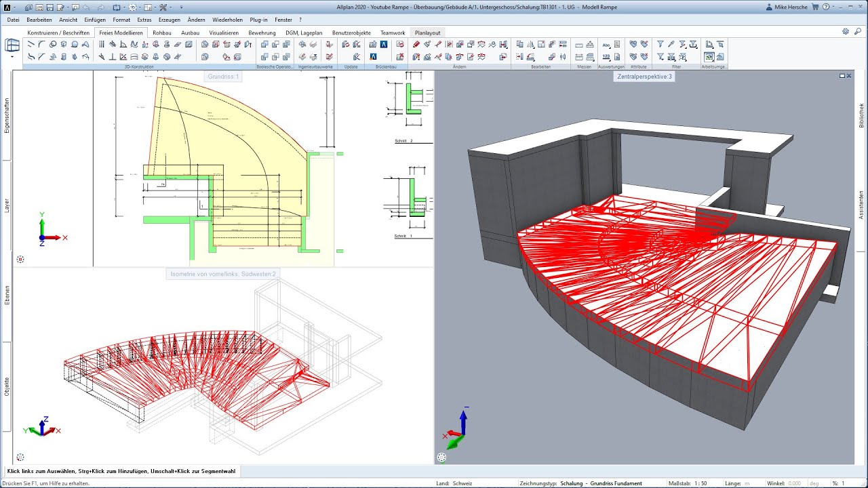
Task: Click the shopping cart icon in title bar
Action: (815, 7)
